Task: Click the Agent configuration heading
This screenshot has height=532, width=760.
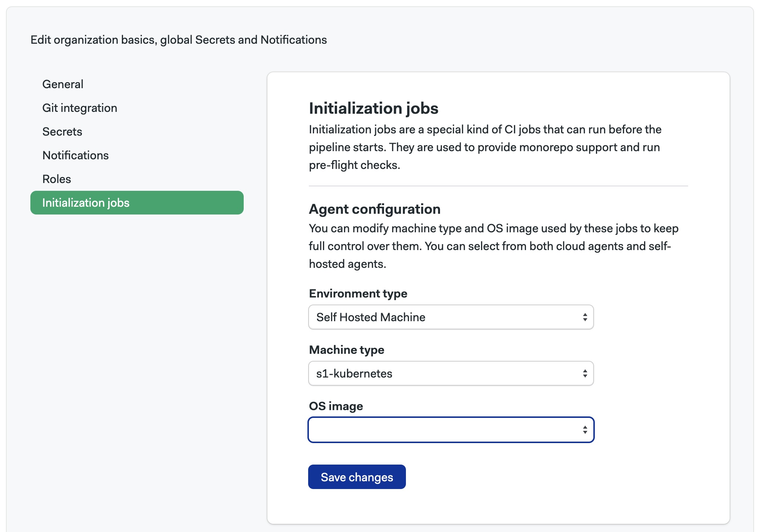Action: coord(374,209)
